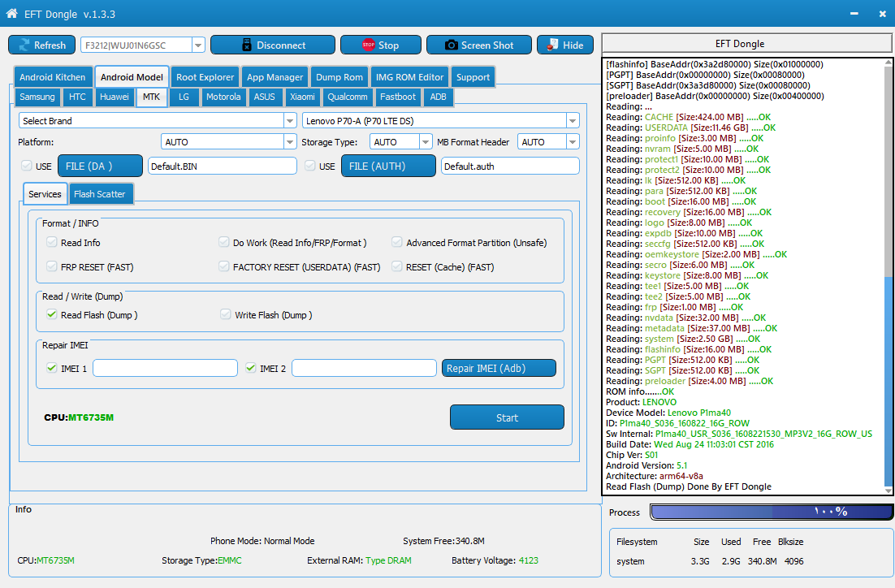Select the Xiaomi tab
The height and width of the screenshot is (588, 895).
302,97
